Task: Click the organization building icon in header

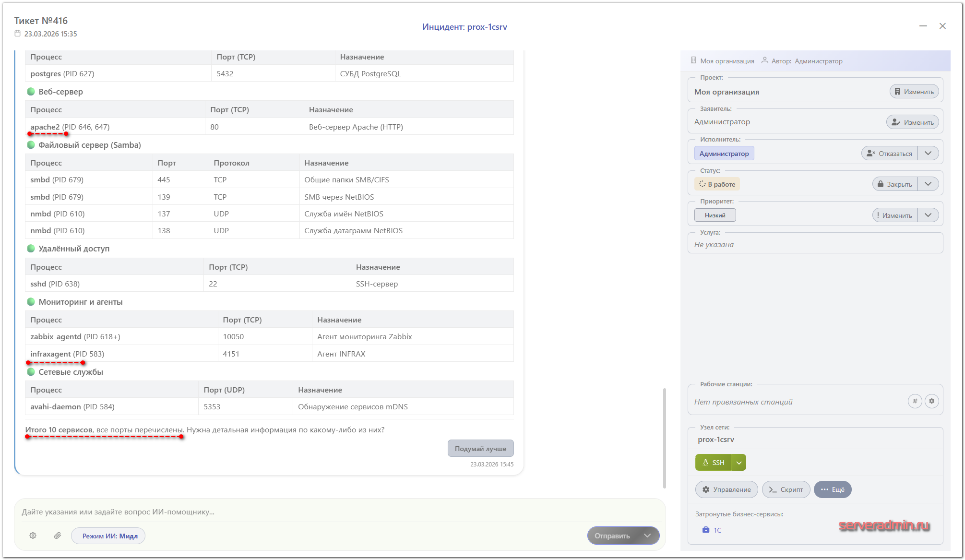Action: pos(693,60)
